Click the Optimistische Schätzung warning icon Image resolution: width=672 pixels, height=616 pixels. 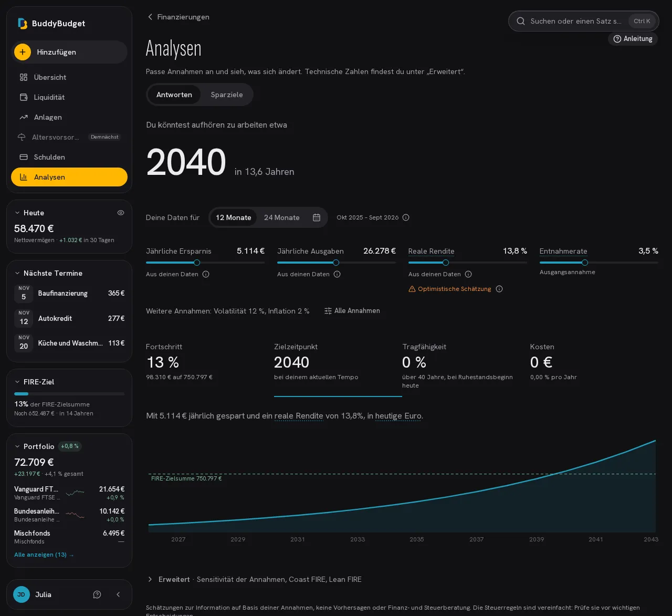pyautogui.click(x=412, y=289)
